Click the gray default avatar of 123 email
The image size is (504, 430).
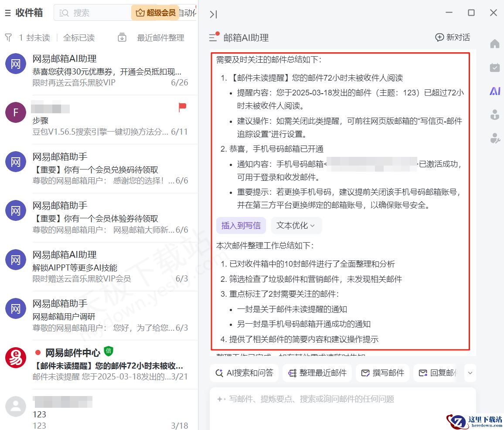(16, 406)
